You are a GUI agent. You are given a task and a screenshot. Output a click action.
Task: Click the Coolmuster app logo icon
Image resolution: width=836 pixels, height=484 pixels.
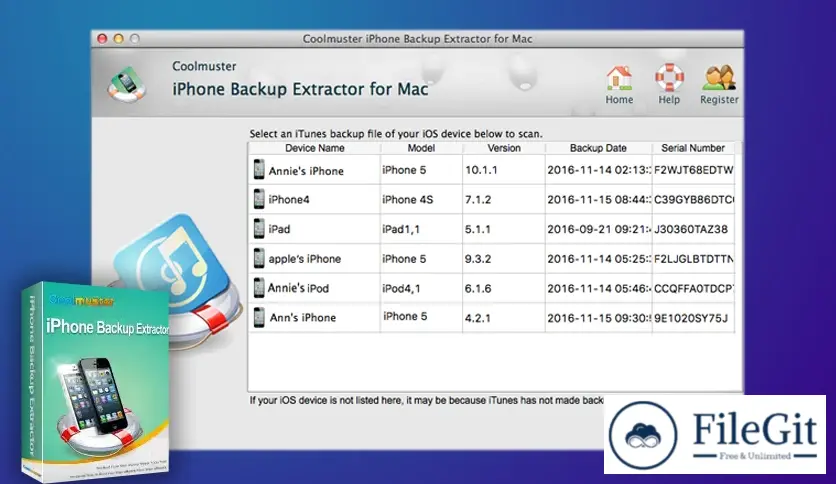point(126,84)
